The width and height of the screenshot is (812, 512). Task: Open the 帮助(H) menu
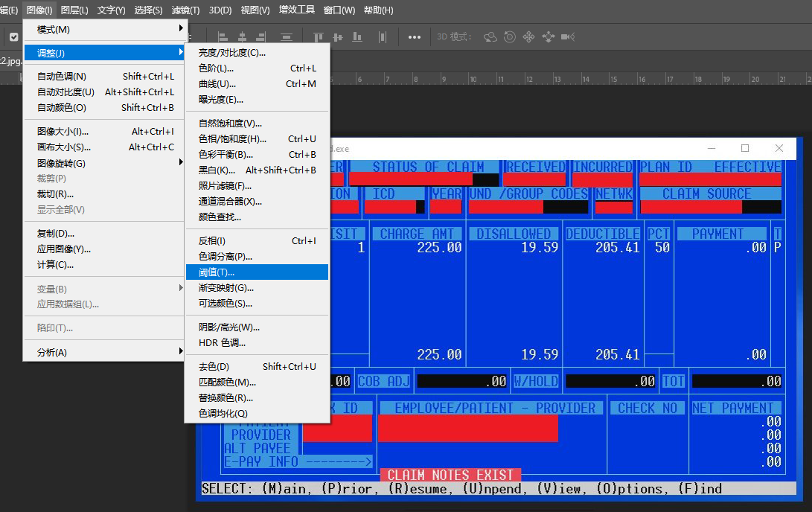pyautogui.click(x=379, y=10)
